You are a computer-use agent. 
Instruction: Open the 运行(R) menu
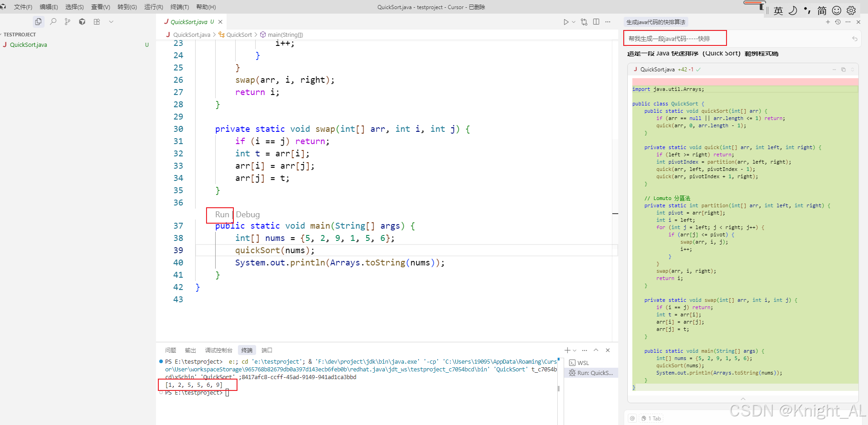click(153, 7)
